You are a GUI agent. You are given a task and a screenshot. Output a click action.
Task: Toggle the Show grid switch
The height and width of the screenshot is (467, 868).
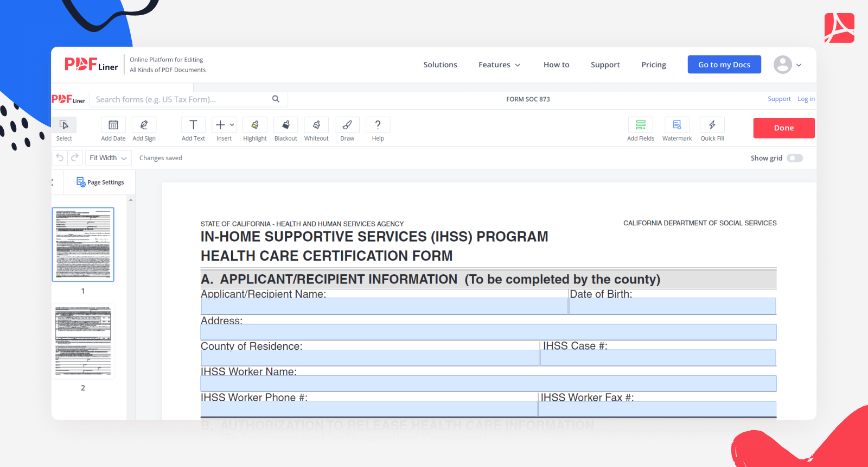tap(794, 158)
